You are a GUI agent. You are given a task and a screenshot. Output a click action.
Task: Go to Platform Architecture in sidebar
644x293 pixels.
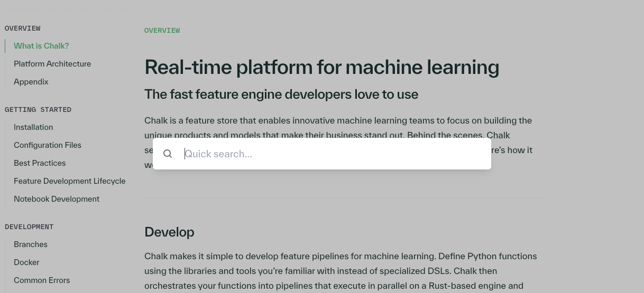[52, 64]
